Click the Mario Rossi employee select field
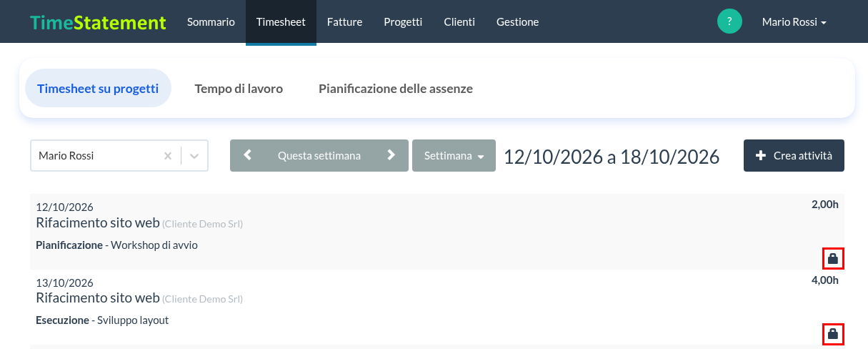 (x=119, y=155)
